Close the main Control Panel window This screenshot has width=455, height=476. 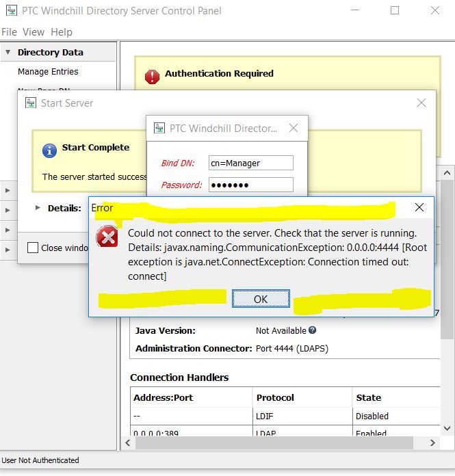435,10
